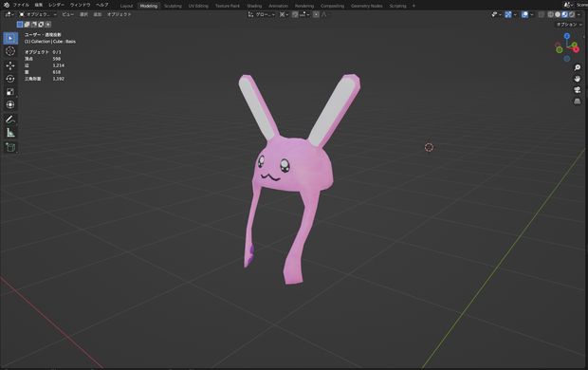Set selection mode to invert
The image size is (588, 370).
coord(41,25)
